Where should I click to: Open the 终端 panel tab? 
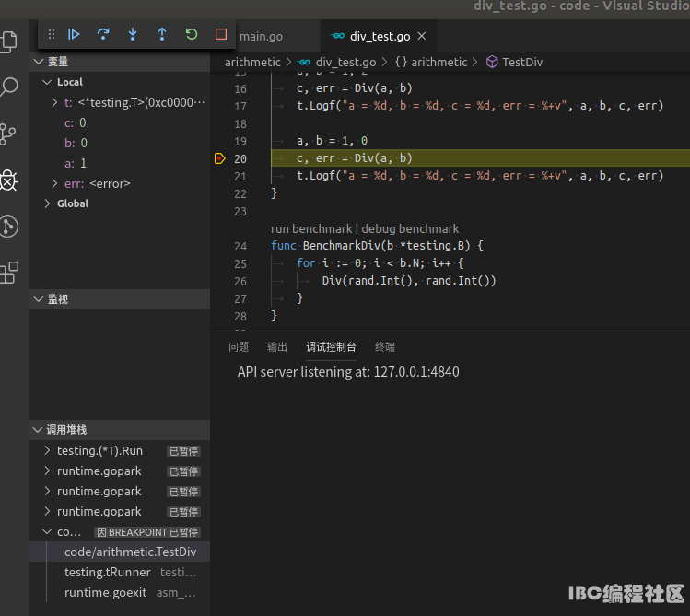click(385, 347)
